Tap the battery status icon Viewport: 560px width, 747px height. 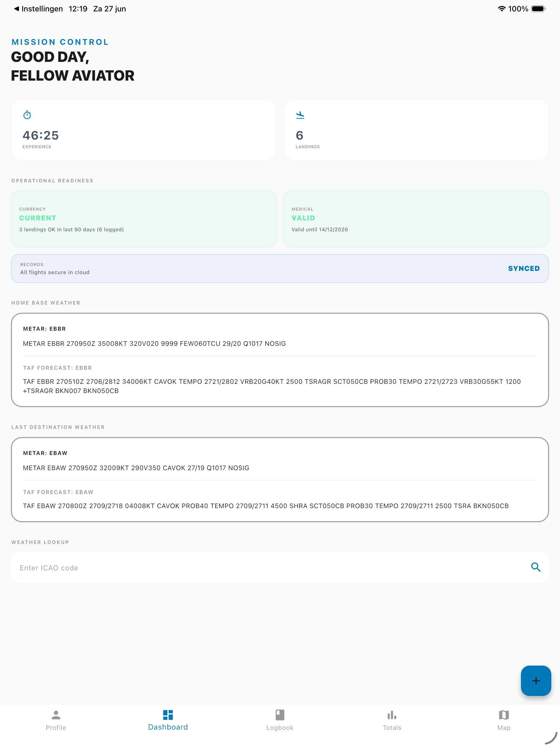click(x=538, y=9)
